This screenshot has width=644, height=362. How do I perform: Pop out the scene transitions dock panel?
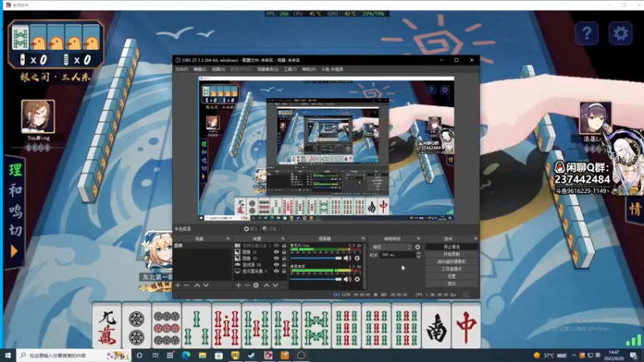419,238
